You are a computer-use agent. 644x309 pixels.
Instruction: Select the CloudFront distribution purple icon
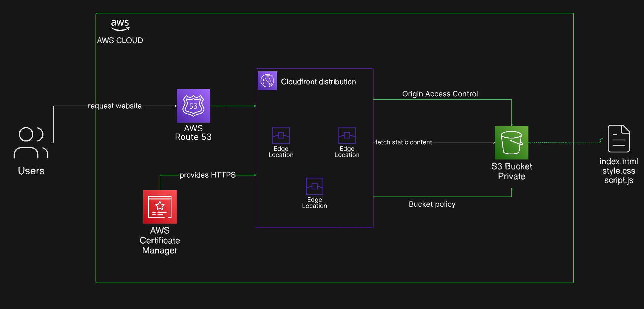tap(267, 81)
